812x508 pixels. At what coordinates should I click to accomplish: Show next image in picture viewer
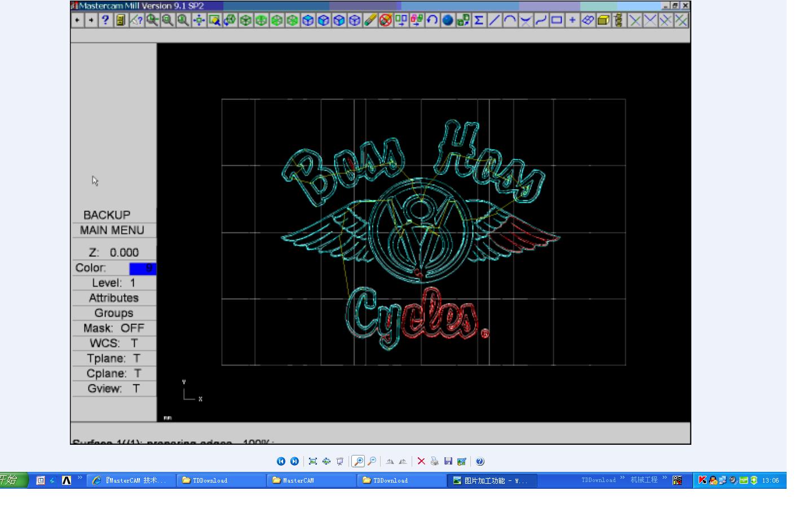pyautogui.click(x=294, y=461)
